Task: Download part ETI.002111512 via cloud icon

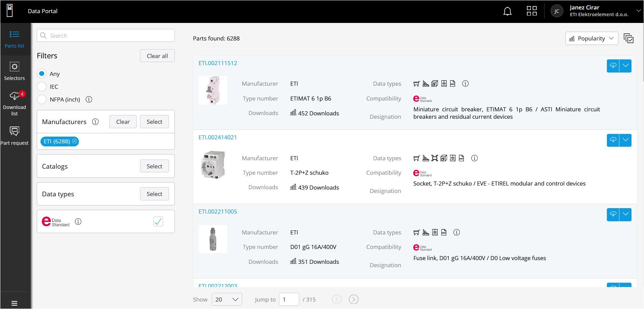Action: tap(613, 66)
